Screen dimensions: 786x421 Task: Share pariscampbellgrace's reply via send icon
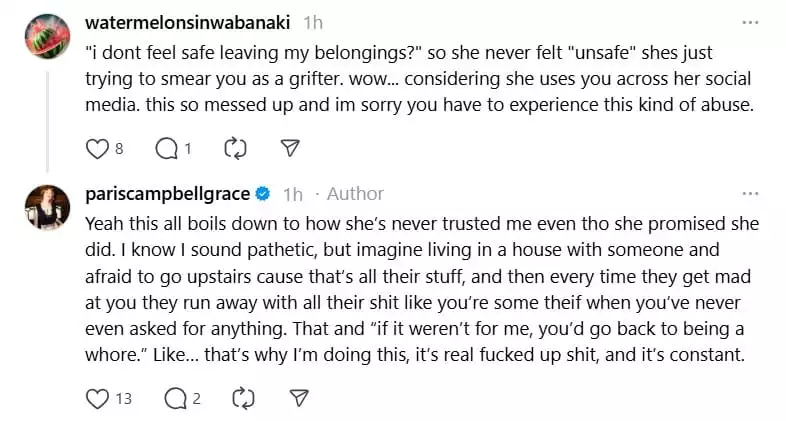[x=297, y=398]
